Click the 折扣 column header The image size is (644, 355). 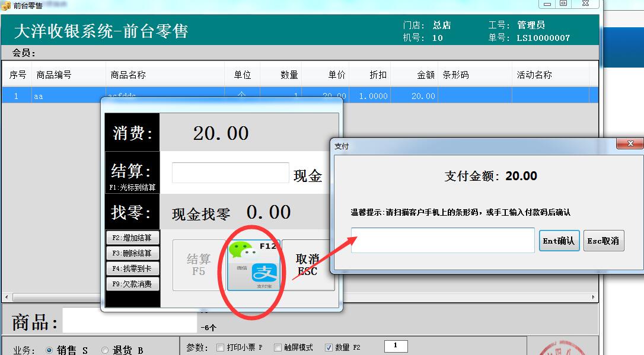click(369, 75)
